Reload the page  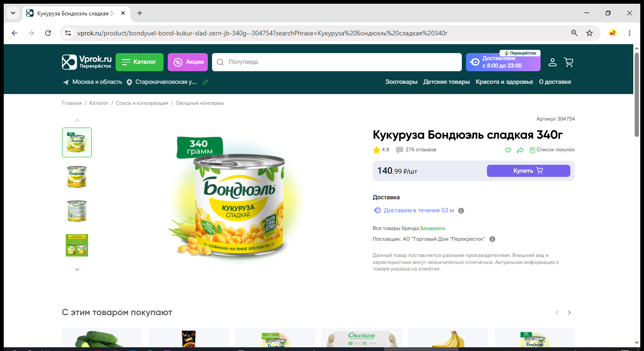click(x=48, y=33)
